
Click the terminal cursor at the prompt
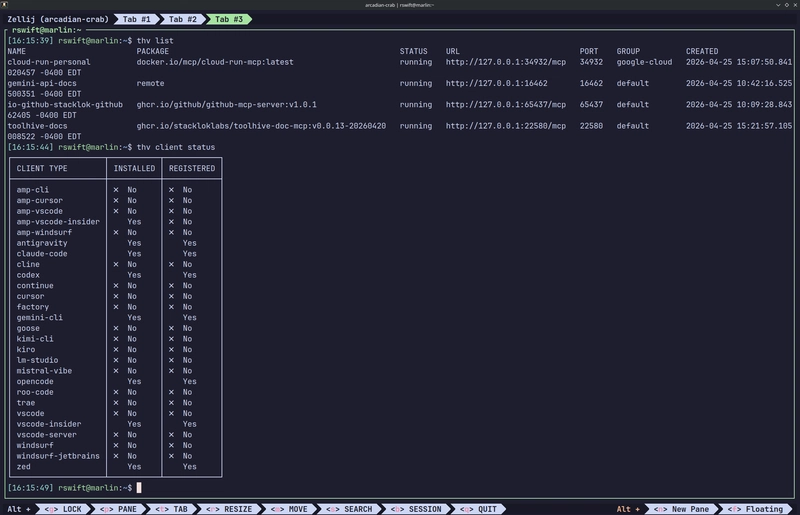pyautogui.click(x=139, y=488)
